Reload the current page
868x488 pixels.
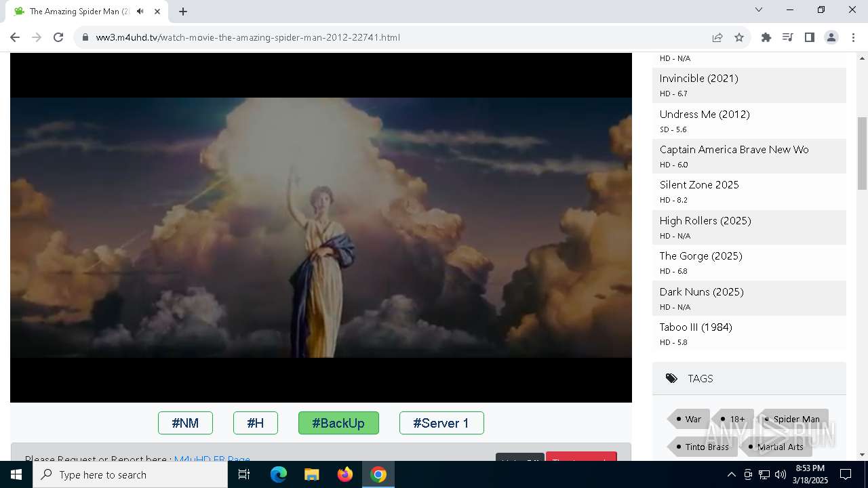click(x=58, y=37)
